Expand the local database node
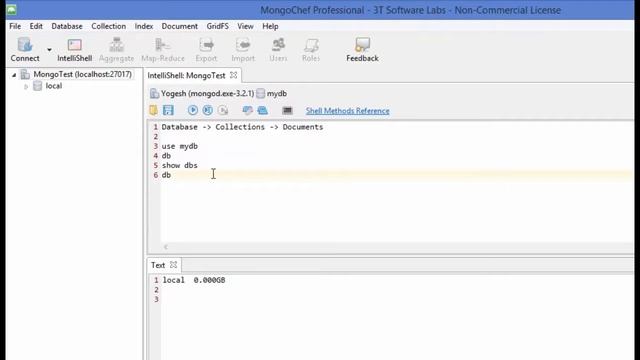This screenshot has height=360, width=640. tap(26, 87)
